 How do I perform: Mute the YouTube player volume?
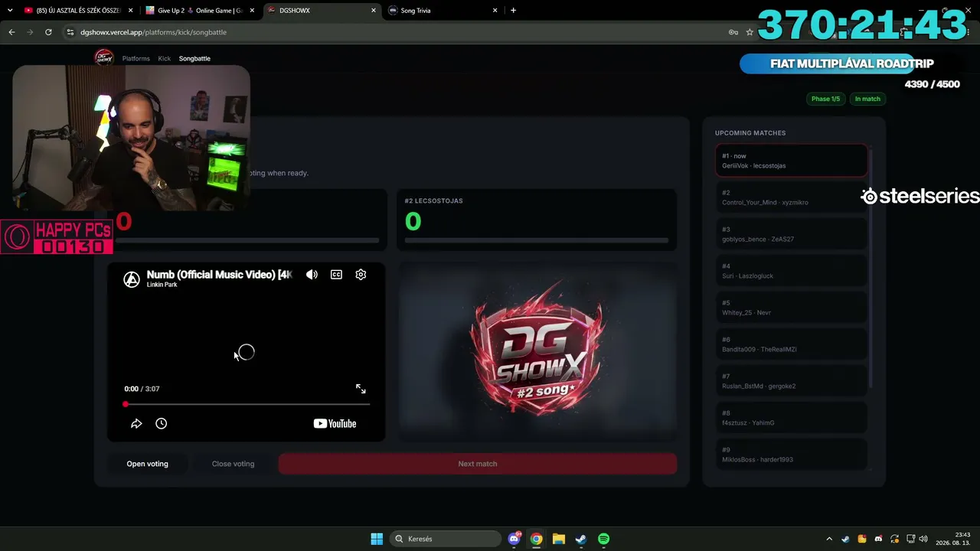pyautogui.click(x=312, y=275)
